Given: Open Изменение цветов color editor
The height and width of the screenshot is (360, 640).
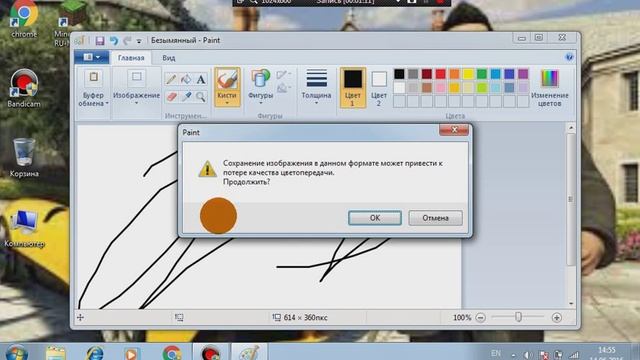Looking at the screenshot, I should [x=549, y=87].
